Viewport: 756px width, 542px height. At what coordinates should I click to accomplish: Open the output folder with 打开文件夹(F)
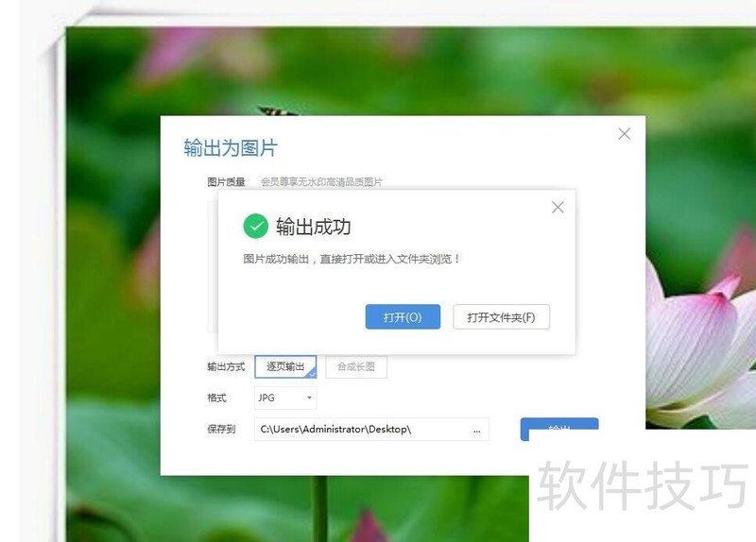(x=501, y=317)
